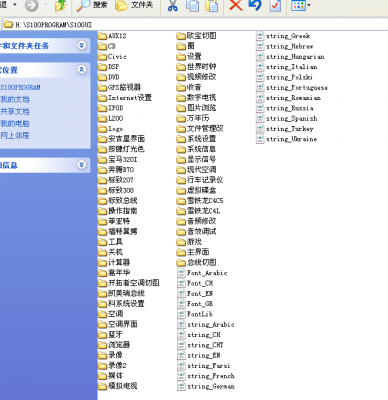The height and width of the screenshot is (400, 388).
Task: Collapse the File and Folder Tasks panel
Action: click(x=82, y=45)
